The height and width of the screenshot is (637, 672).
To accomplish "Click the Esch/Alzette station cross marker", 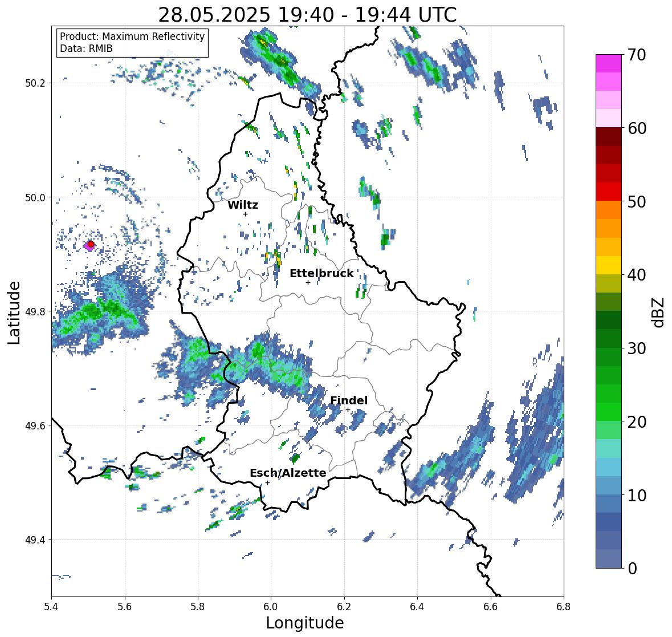I will pos(267,482).
